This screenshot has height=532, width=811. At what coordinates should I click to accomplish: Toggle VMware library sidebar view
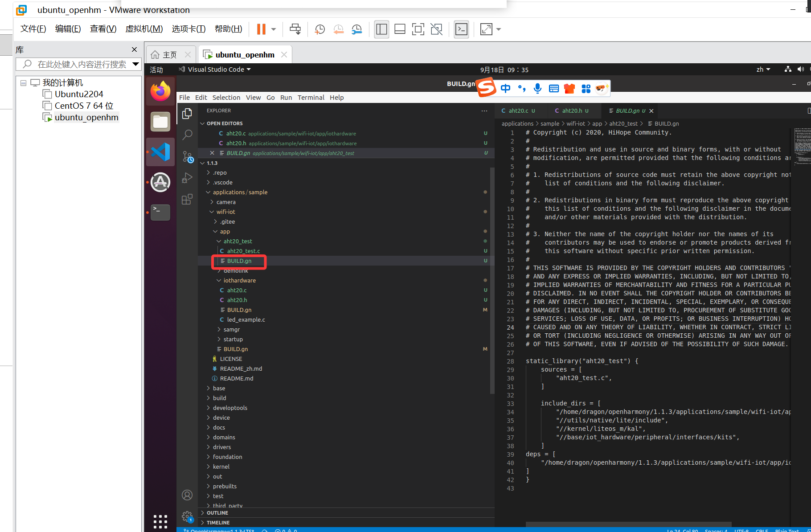tap(381, 29)
